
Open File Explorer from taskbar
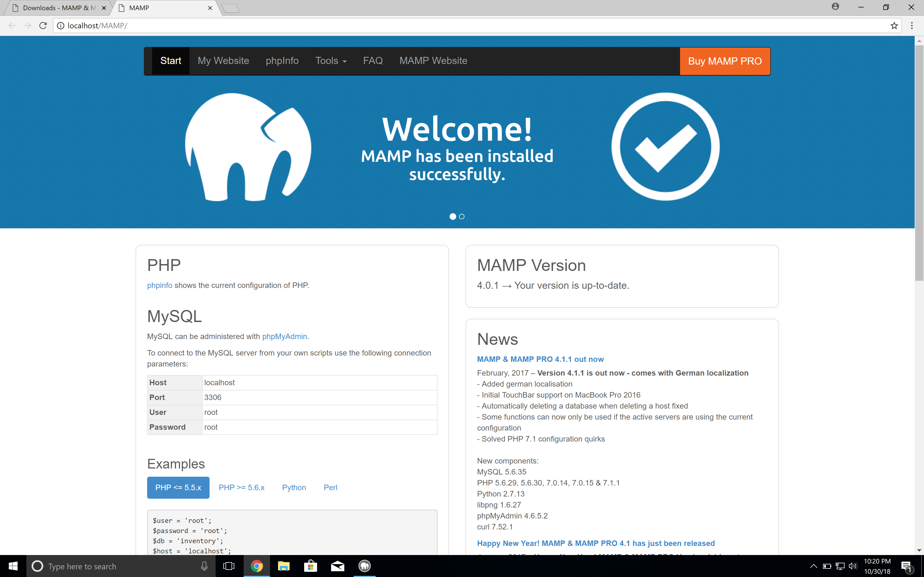point(284,566)
